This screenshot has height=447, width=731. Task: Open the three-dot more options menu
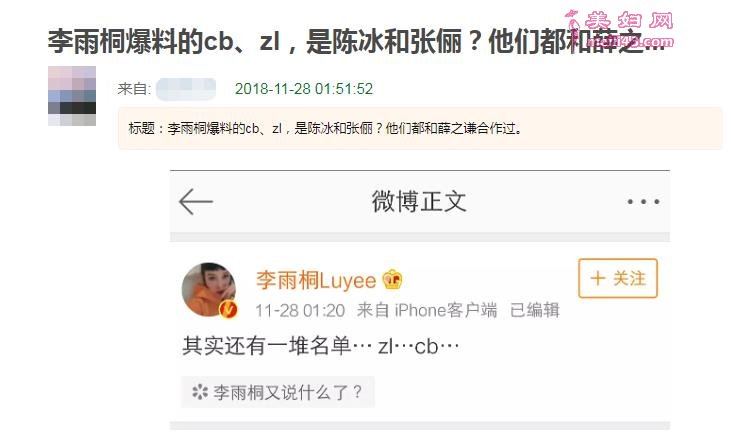click(643, 202)
